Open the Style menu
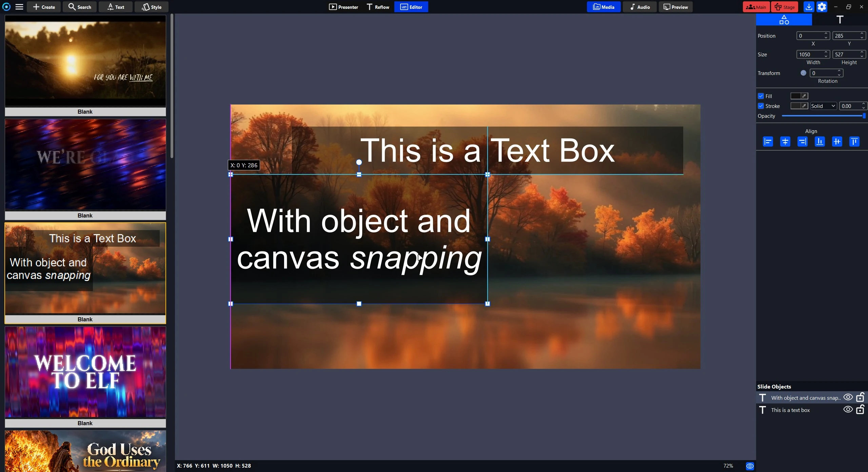 [151, 7]
